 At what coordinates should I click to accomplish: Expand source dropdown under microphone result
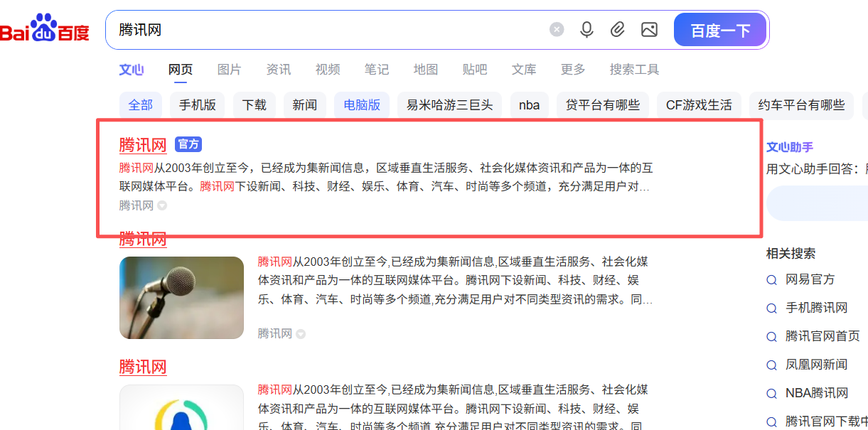pyautogui.click(x=301, y=334)
